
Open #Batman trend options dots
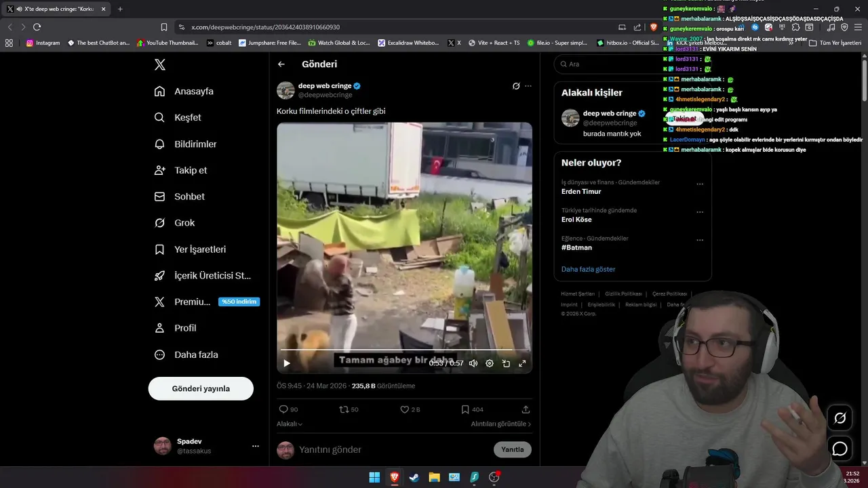[x=700, y=240]
